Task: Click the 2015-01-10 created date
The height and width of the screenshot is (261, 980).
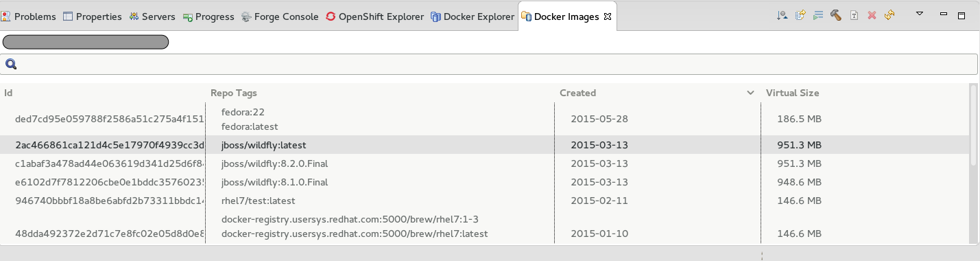Action: pyautogui.click(x=599, y=234)
